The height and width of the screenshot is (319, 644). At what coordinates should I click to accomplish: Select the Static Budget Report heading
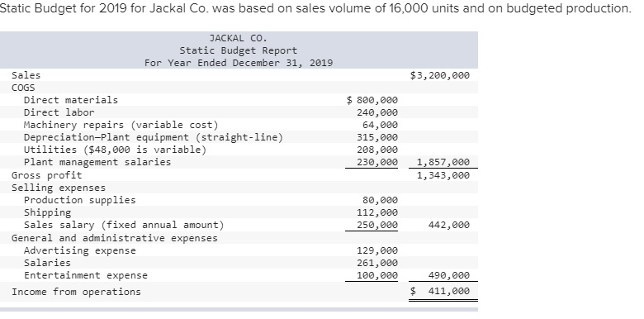click(239, 50)
